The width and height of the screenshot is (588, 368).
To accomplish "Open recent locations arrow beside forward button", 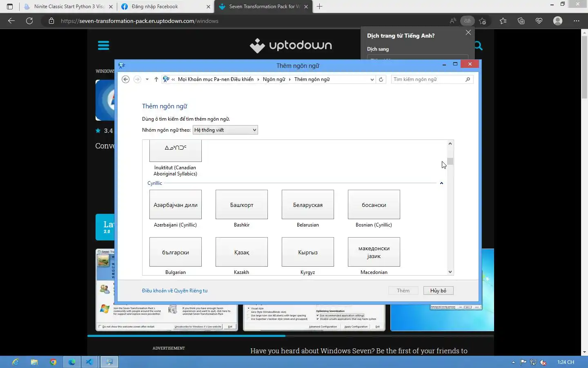I will coord(147,79).
